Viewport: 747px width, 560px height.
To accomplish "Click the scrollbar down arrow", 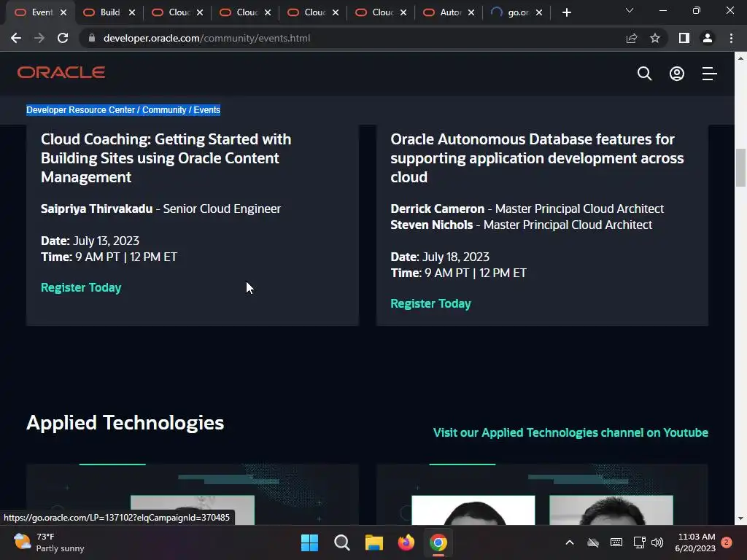I will (740, 518).
